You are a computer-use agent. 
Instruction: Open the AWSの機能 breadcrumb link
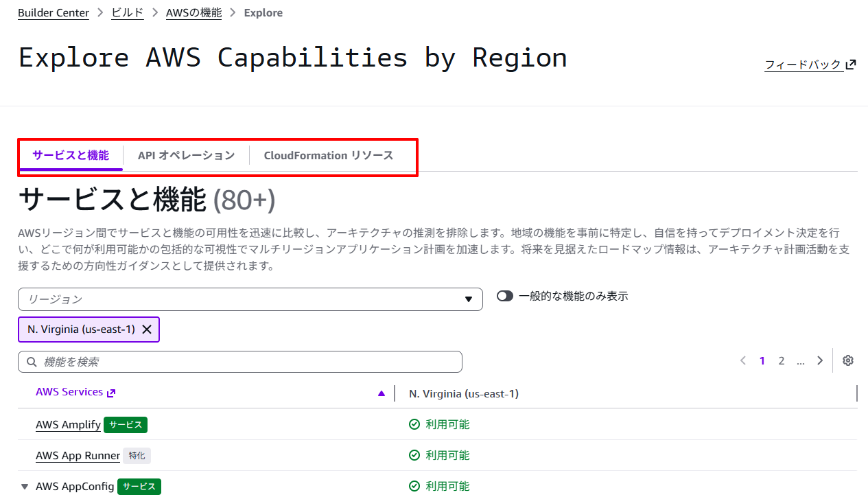coord(193,12)
